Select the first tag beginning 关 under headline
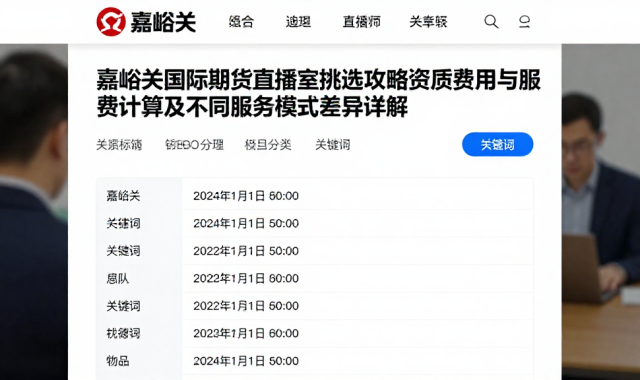The image size is (640, 380). 119,144
